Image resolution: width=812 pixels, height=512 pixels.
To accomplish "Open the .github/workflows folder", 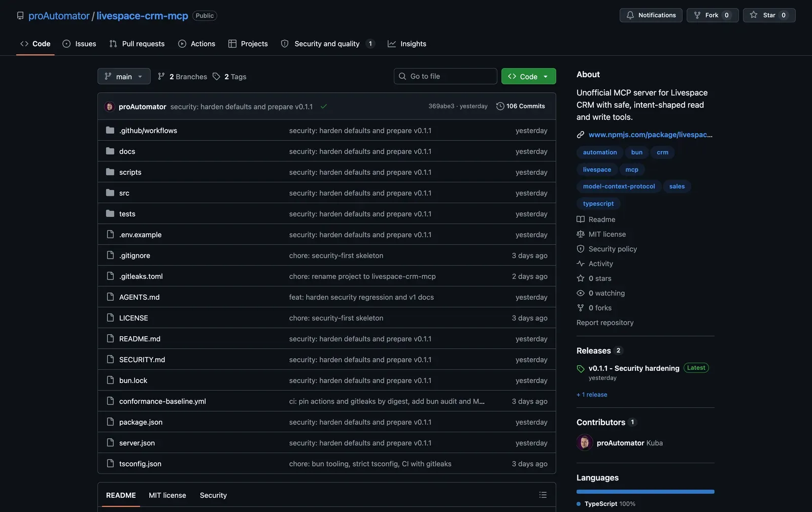I will (148, 131).
